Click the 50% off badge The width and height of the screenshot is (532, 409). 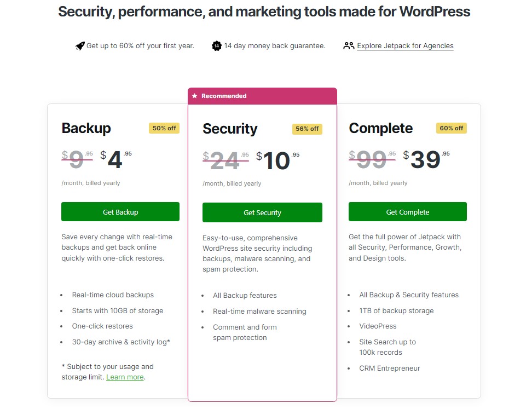164,128
